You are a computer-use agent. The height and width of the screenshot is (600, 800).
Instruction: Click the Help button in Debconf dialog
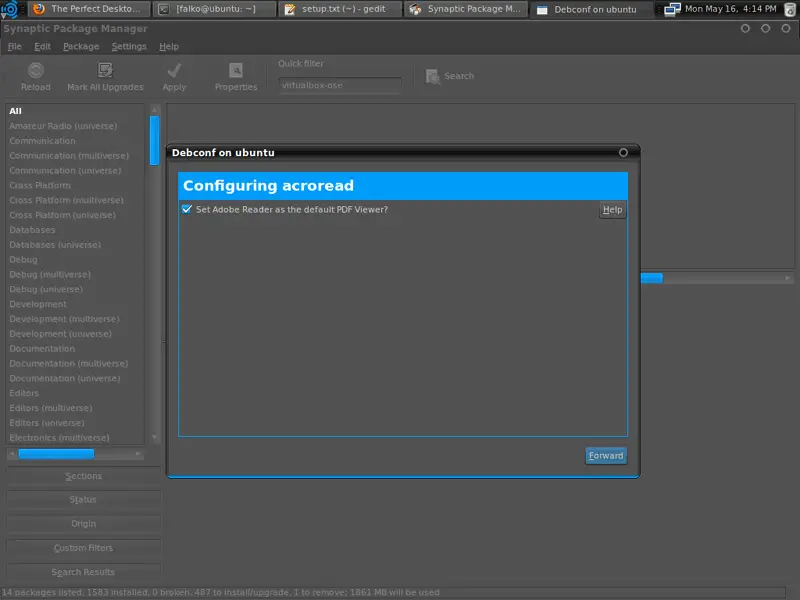pyautogui.click(x=612, y=210)
